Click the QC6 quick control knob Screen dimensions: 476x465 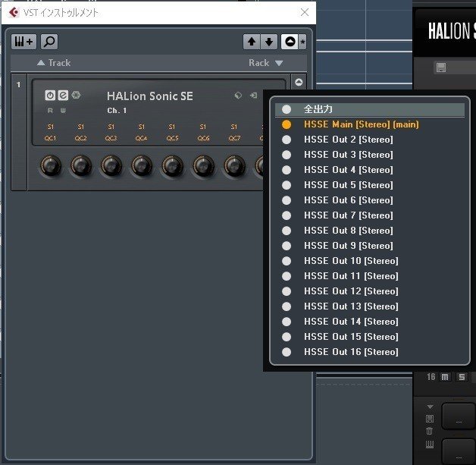pos(203,165)
